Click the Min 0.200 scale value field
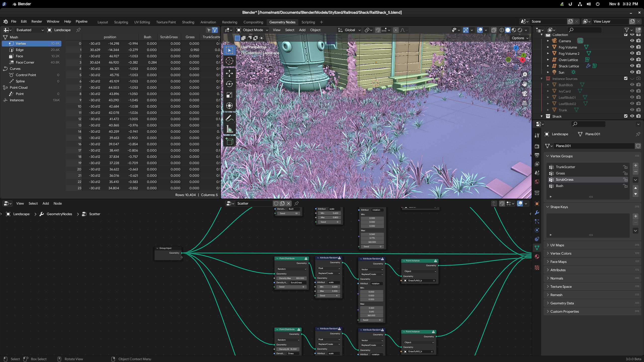 point(329,287)
